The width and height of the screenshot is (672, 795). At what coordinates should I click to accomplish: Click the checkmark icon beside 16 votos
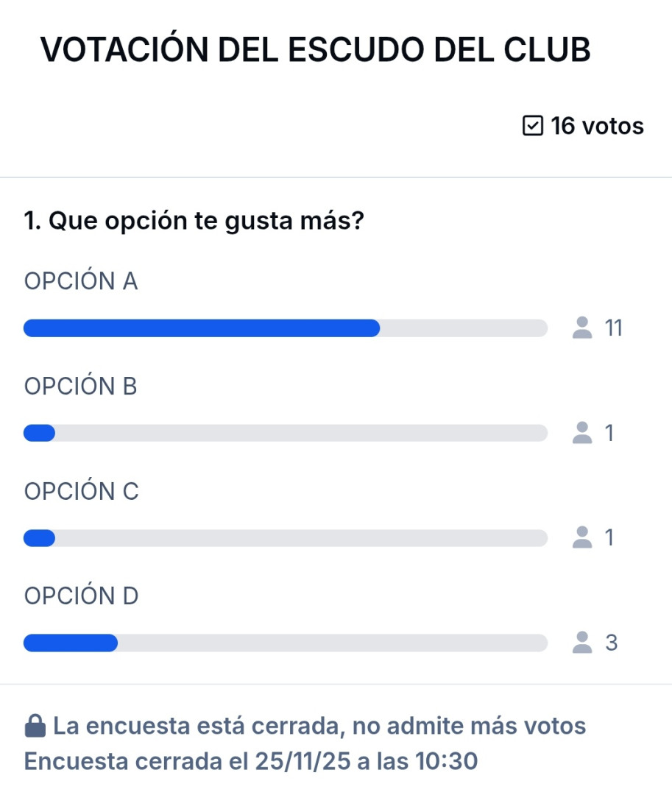pyautogui.click(x=531, y=127)
